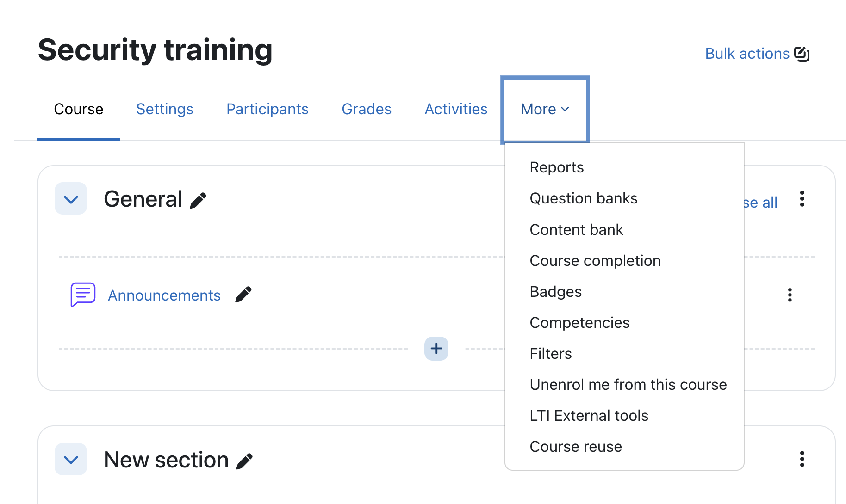This screenshot has height=504, width=846.
Task: Open the New section three-dot menu
Action: coord(802,459)
